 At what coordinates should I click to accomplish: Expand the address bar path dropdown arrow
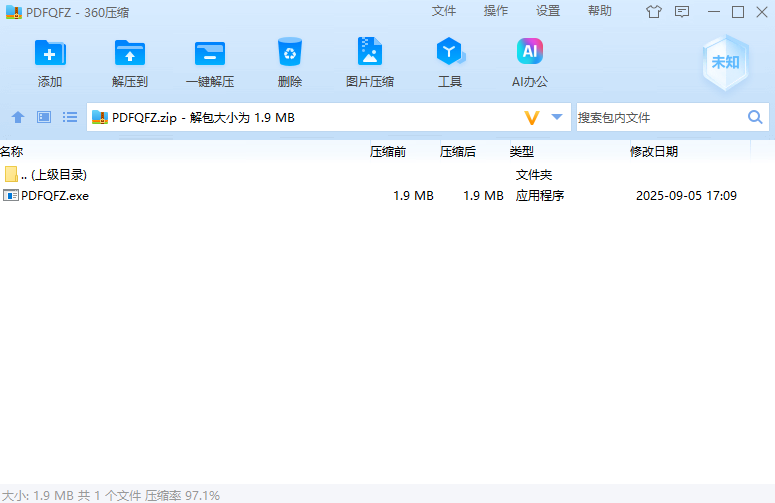click(x=557, y=117)
